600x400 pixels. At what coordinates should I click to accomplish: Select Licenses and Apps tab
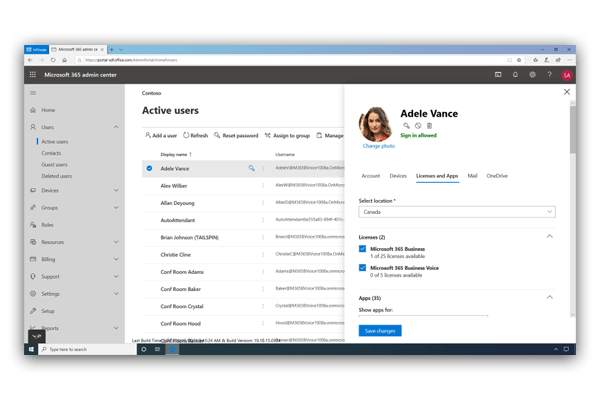click(x=437, y=176)
